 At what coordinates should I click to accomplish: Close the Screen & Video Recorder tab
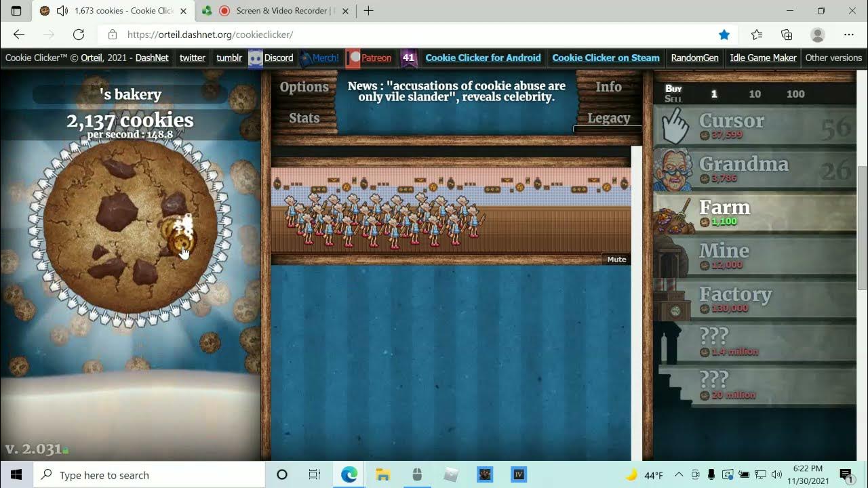345,11
